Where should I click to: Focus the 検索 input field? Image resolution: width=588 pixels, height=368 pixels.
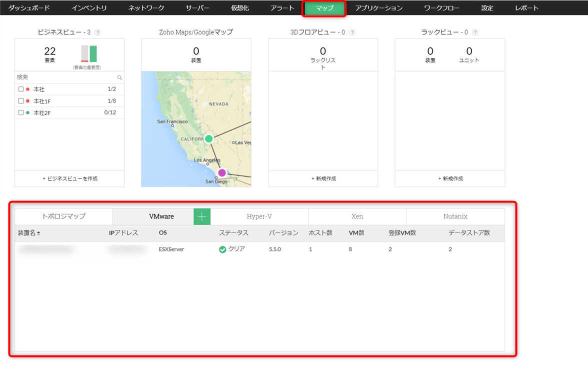click(x=65, y=77)
